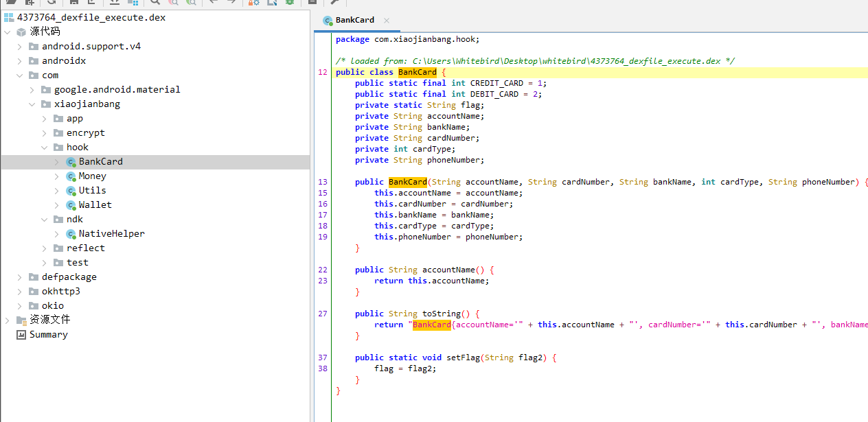The height and width of the screenshot is (422, 868).
Task: Click 'this.phoneNumber = phoneNumber;' assignment
Action: coord(448,237)
